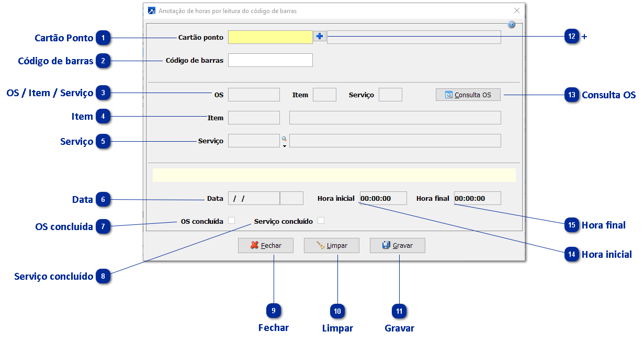The image size is (644, 343).
Task: Click the OS number field
Action: click(x=254, y=95)
